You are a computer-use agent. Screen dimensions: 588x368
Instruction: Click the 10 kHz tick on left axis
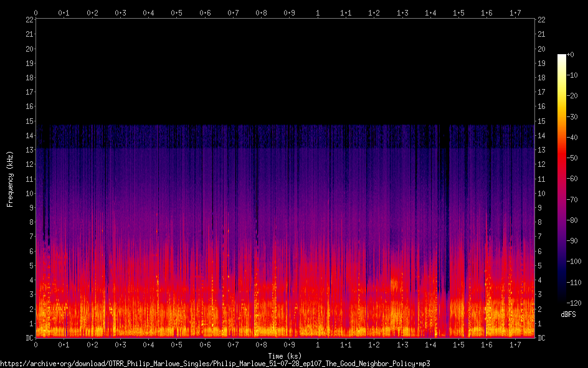[x=28, y=194]
